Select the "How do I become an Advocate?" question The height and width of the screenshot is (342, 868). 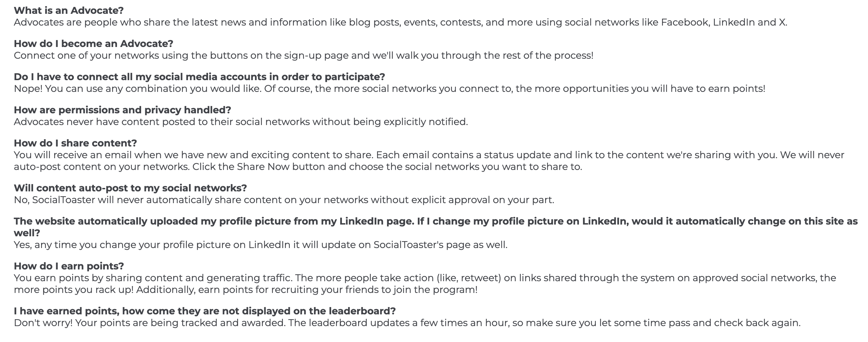[x=93, y=44]
